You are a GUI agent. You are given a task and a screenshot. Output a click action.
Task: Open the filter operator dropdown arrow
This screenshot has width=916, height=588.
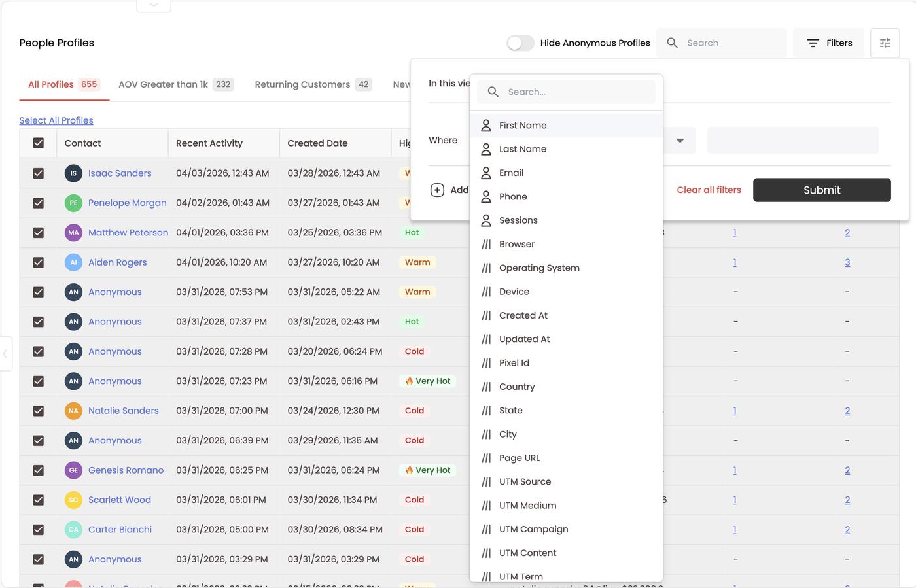point(680,141)
